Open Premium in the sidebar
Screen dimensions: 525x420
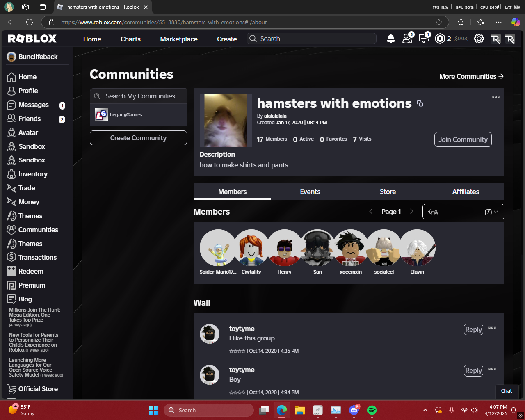point(26,285)
